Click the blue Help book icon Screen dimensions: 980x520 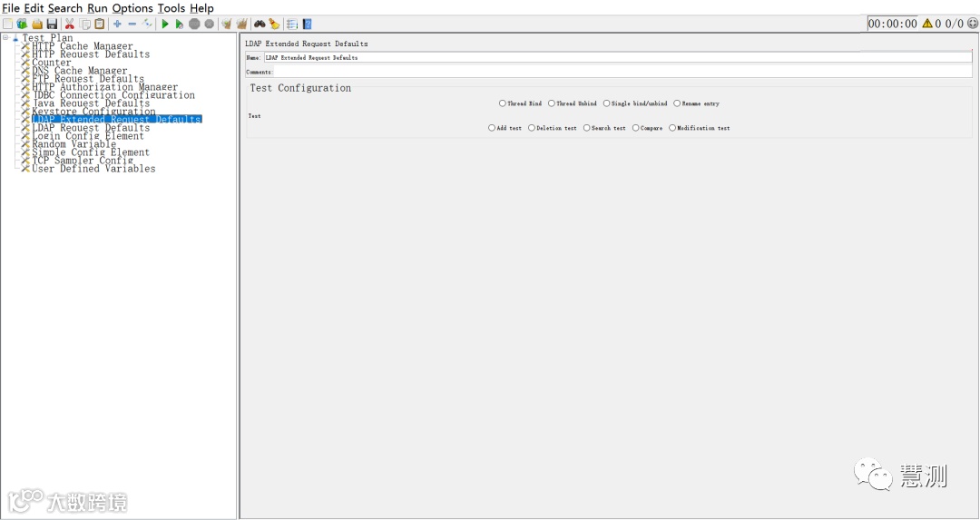[307, 24]
